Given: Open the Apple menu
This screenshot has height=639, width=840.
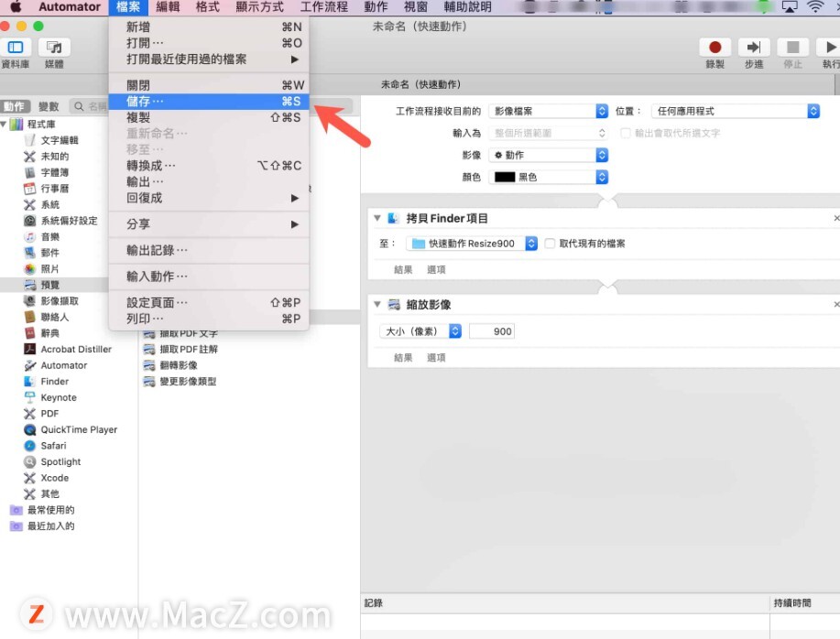Looking at the screenshot, I should point(16,7).
